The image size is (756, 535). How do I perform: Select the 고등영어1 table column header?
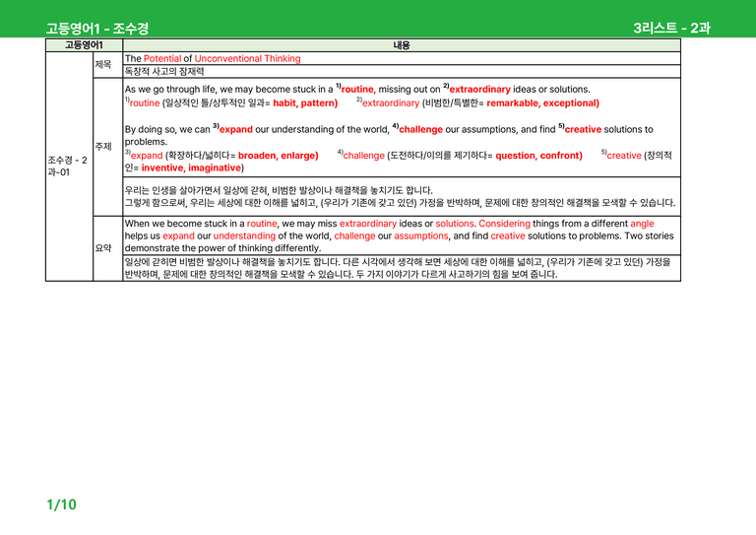(84, 45)
